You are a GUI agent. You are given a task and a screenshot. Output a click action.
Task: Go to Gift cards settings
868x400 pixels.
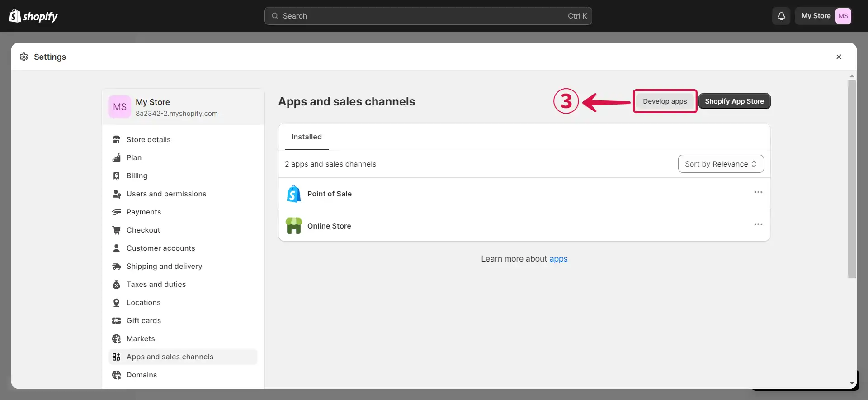[183, 320]
